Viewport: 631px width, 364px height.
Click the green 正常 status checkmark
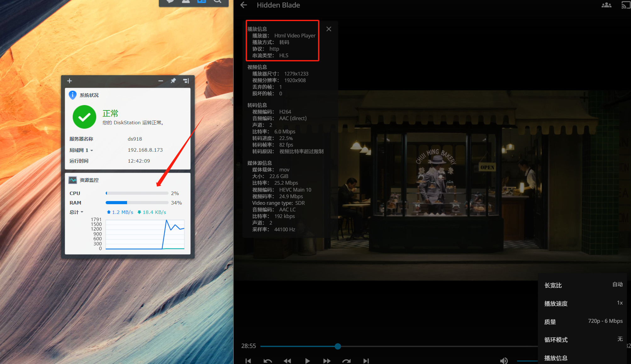coord(84,117)
